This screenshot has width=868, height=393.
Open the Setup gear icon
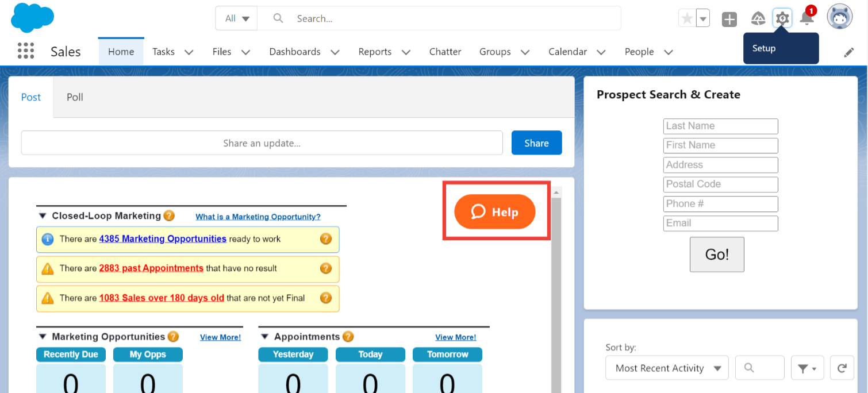(782, 18)
